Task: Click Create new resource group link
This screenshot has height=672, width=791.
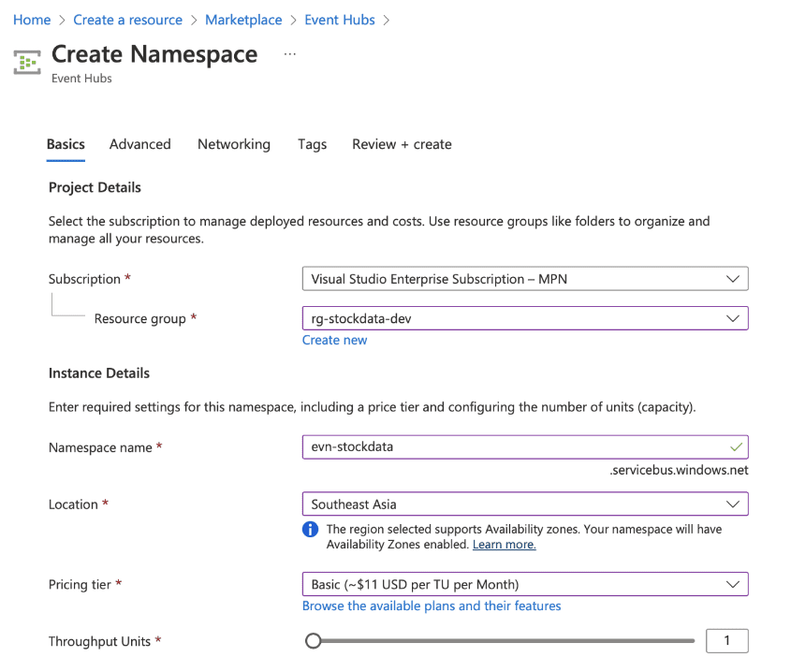Action: click(334, 340)
